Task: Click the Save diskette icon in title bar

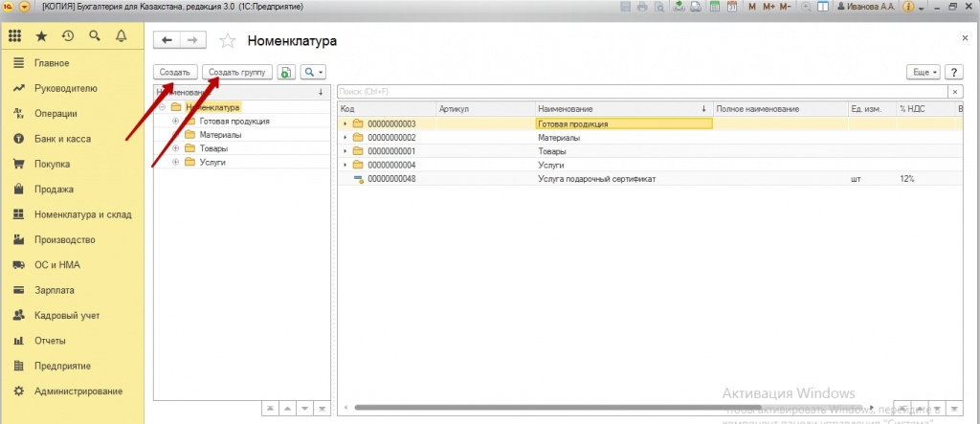Action: [625, 7]
